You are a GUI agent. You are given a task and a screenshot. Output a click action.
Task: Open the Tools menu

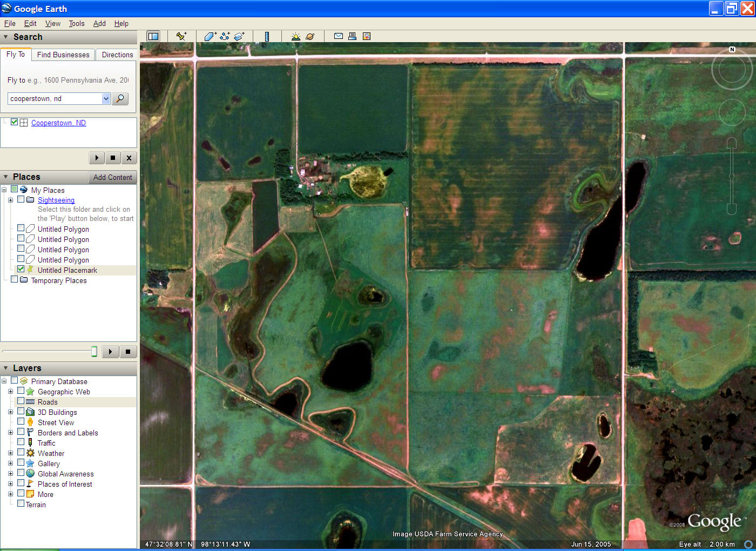[77, 23]
